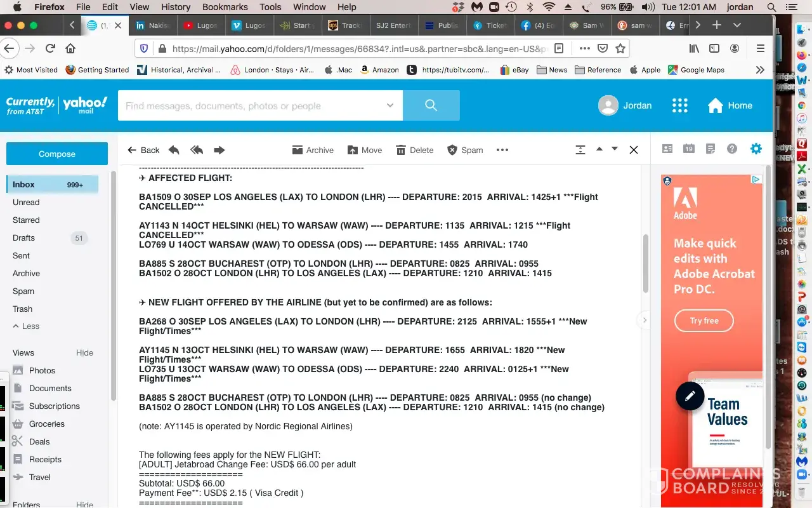
Task: Open the Documents view
Action: pyautogui.click(x=50, y=388)
